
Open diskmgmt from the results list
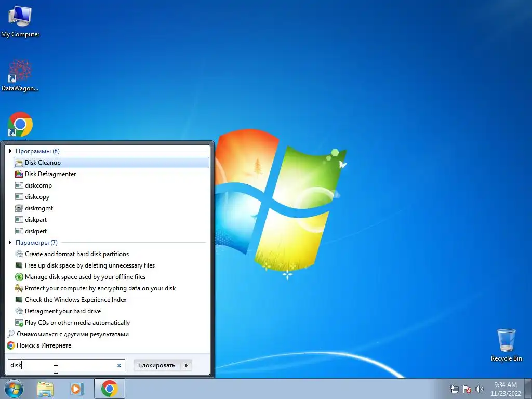coord(111,208)
